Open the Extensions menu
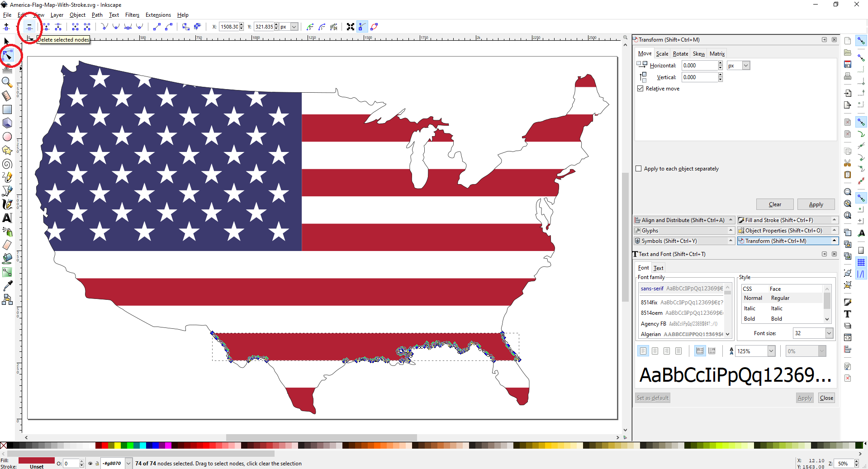This screenshot has width=868, height=469. point(158,15)
